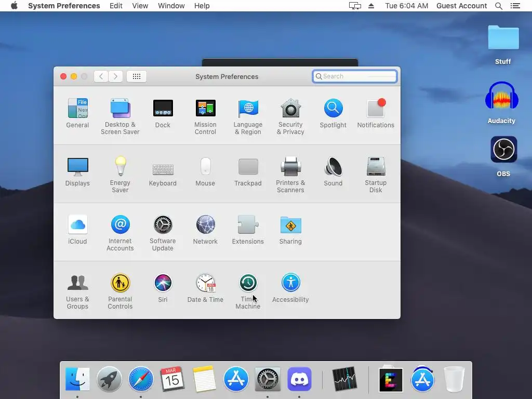
Task: Click the forward navigation arrow button
Action: tap(115, 76)
